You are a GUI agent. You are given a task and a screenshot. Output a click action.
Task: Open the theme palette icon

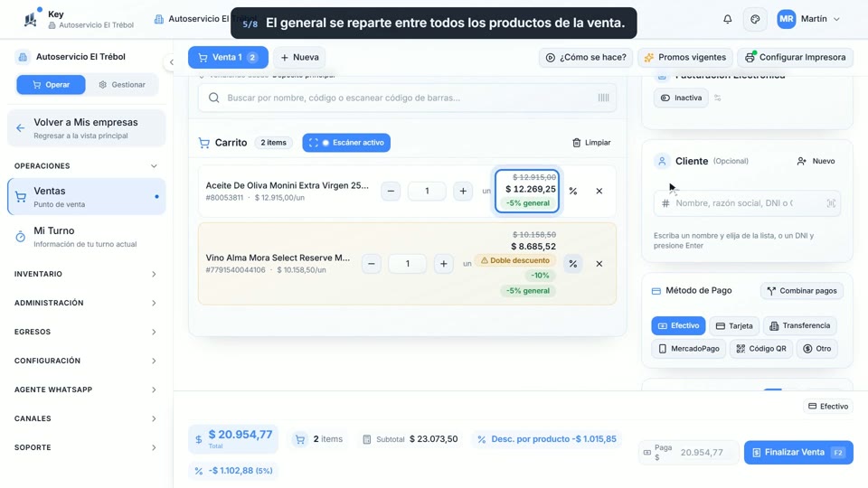pyautogui.click(x=755, y=19)
